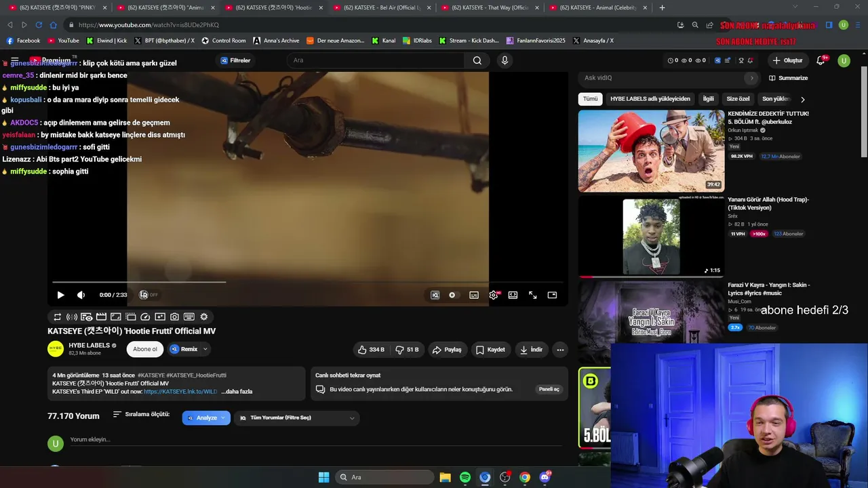Viewport: 868px width, 488px height.
Task: Click the Yorum ekleyin comment field
Action: (x=316, y=440)
